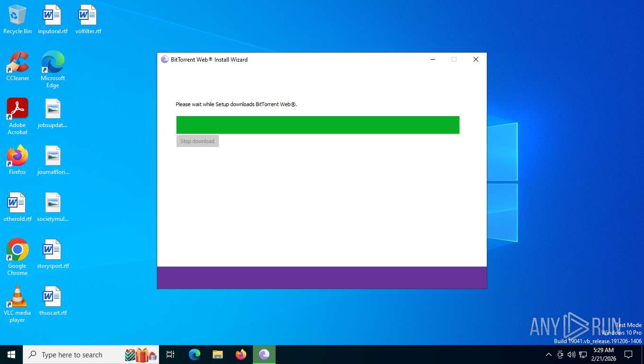Click the BitTorrent logo in title bar
The height and width of the screenshot is (364, 644).
165,60
